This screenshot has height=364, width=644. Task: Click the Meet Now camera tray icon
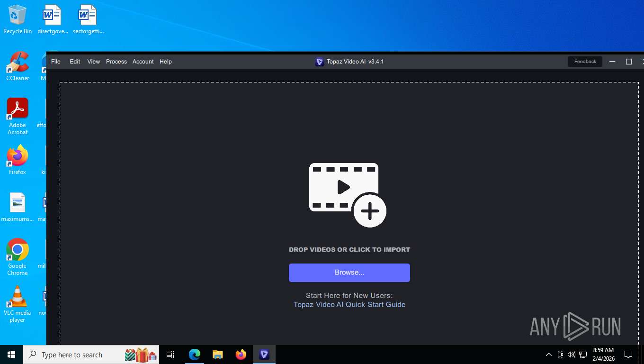[560, 355]
